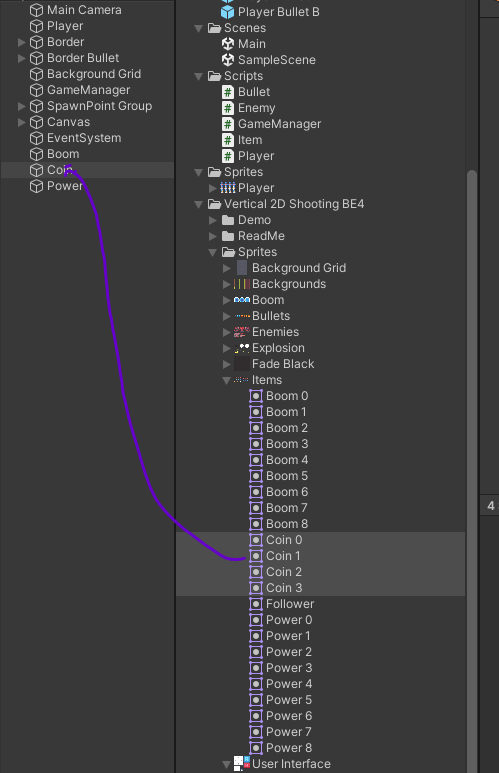Click the EventSystem cube icon
This screenshot has height=773, width=499.
(x=36, y=138)
